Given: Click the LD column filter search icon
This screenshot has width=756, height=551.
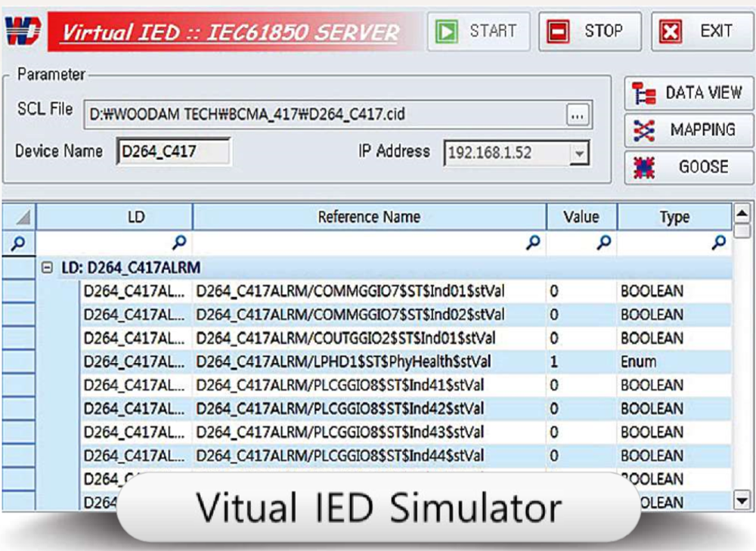Looking at the screenshot, I should (179, 242).
